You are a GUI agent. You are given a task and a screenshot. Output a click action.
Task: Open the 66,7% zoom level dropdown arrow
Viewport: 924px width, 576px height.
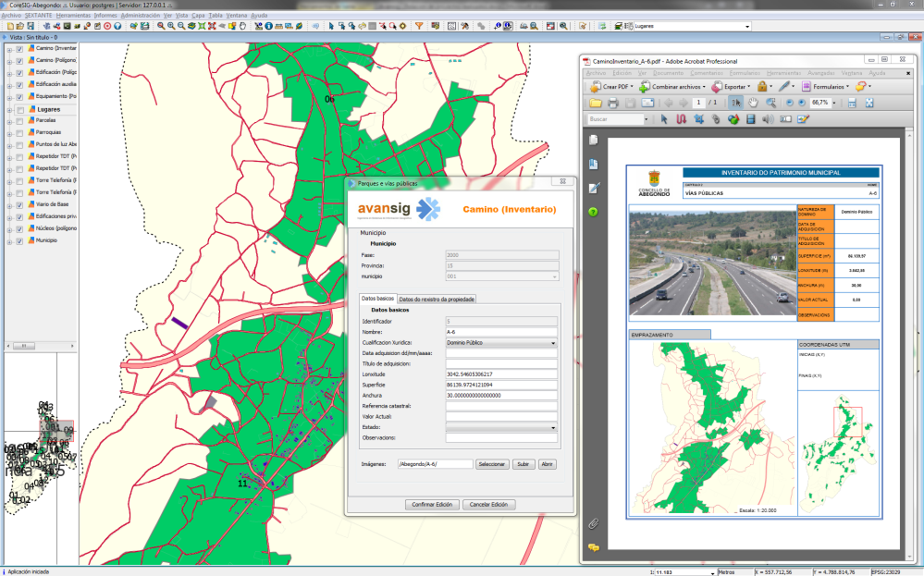pyautogui.click(x=834, y=103)
